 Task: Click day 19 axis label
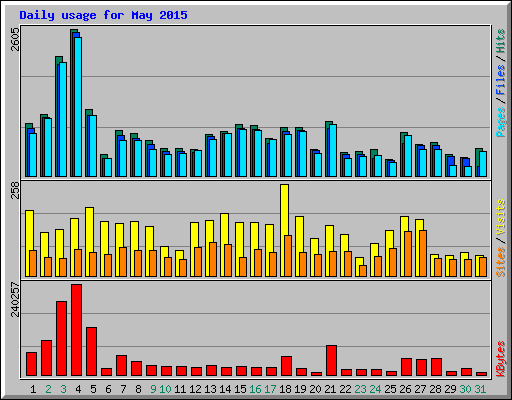(x=300, y=389)
